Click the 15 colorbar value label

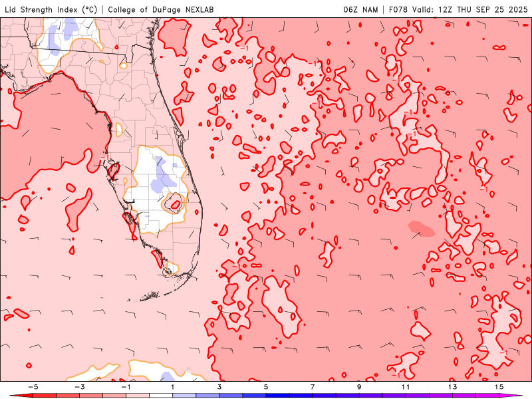point(499,387)
